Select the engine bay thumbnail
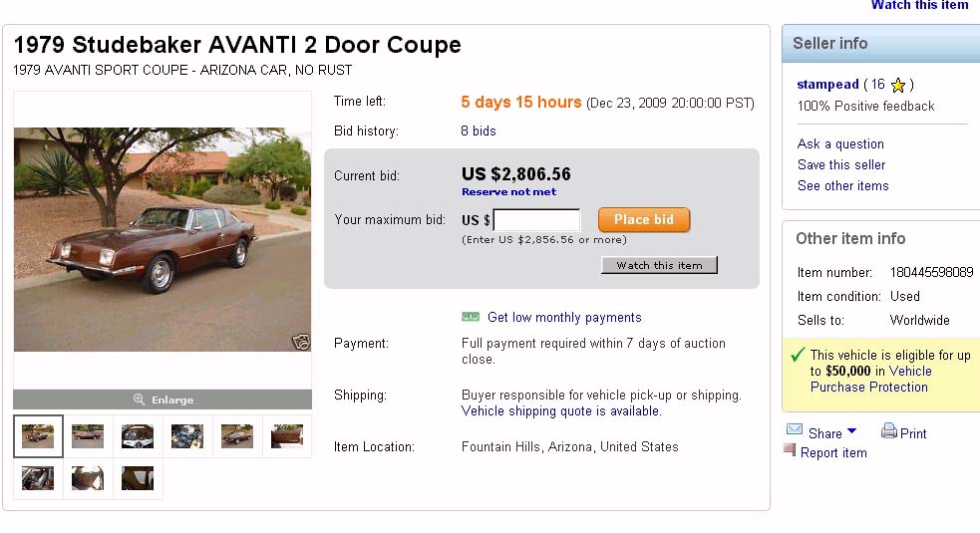The width and height of the screenshot is (980, 533). [187, 436]
